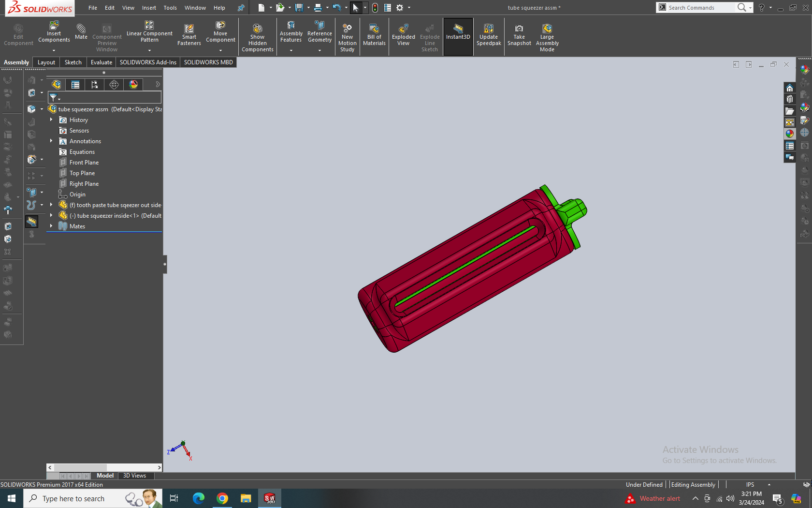This screenshot has height=508, width=812.
Task: Select Move Component tool
Action: (x=220, y=32)
